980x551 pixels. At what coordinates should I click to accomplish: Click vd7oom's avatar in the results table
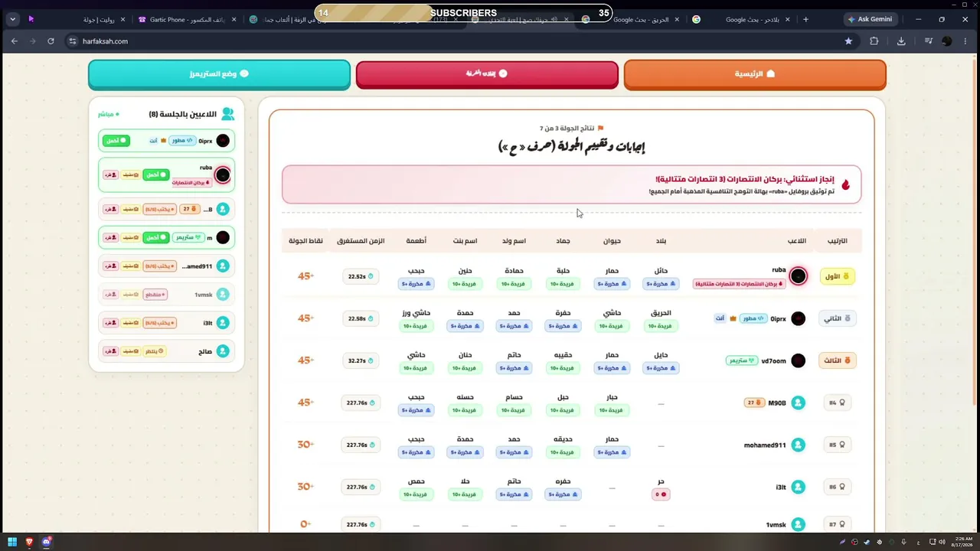799,360
